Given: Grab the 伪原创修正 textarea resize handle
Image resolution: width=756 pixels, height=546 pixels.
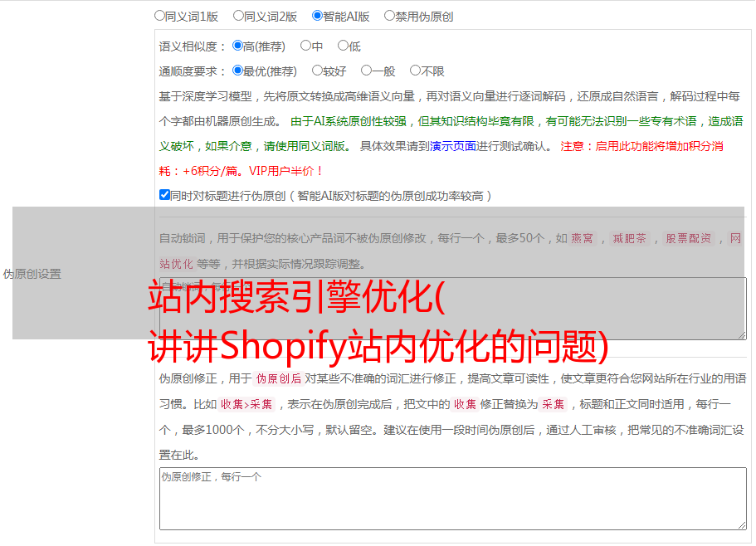Looking at the screenshot, I should [742, 525].
